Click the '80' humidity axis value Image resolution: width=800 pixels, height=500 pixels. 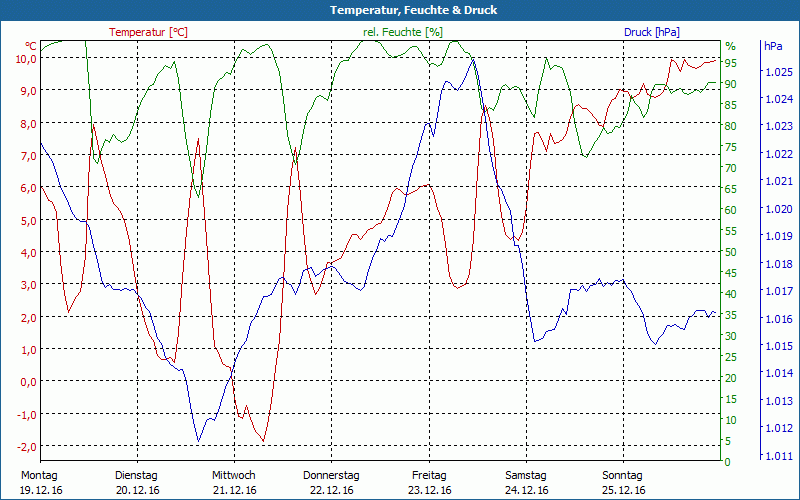click(x=731, y=126)
